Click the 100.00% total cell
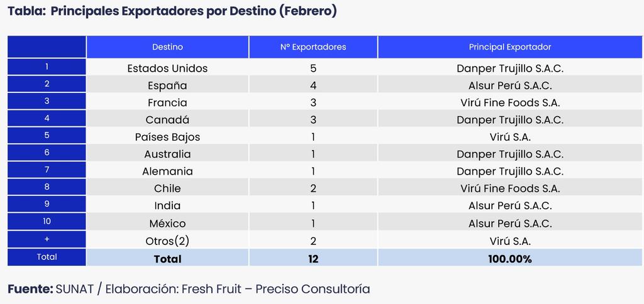The width and height of the screenshot is (644, 304). click(x=509, y=258)
